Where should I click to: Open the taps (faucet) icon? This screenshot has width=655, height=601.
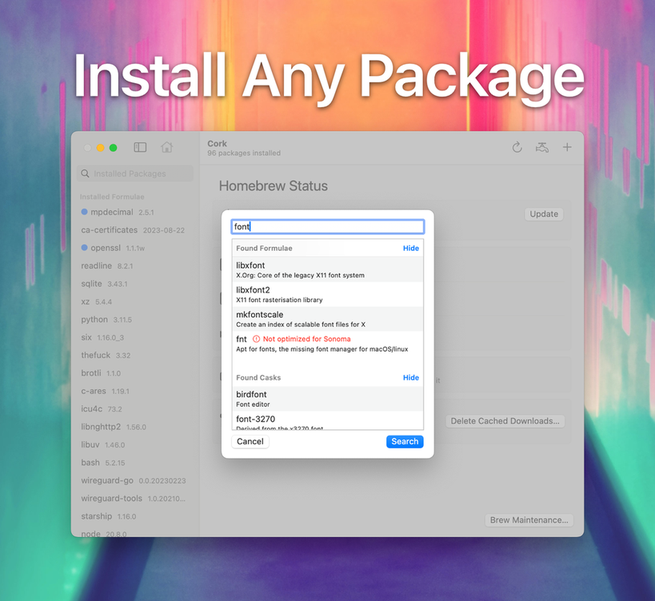point(542,147)
